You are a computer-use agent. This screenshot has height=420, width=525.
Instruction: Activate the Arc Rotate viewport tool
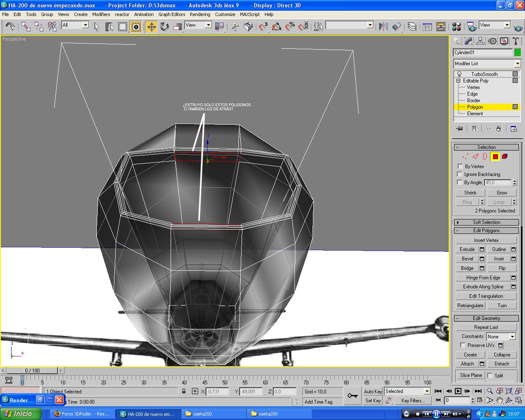[x=509, y=400]
